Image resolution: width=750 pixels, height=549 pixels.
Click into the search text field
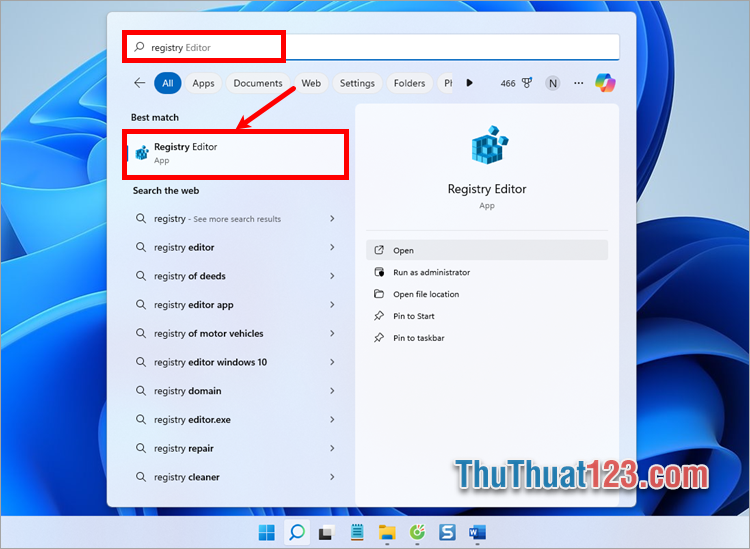point(371,47)
